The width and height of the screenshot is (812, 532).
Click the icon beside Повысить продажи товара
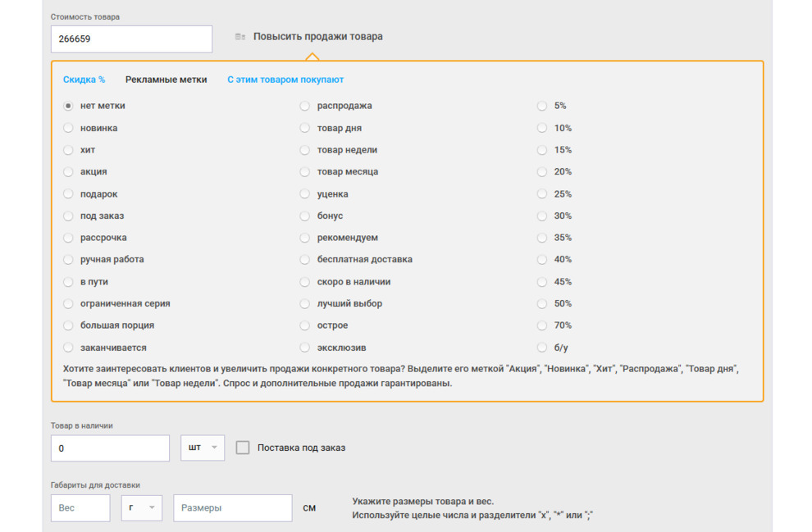coord(239,37)
